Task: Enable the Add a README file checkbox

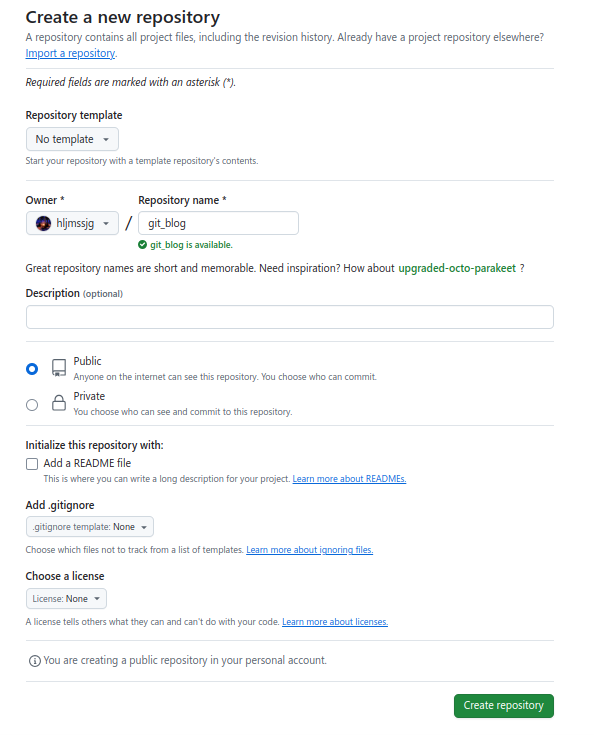Action: point(32,464)
